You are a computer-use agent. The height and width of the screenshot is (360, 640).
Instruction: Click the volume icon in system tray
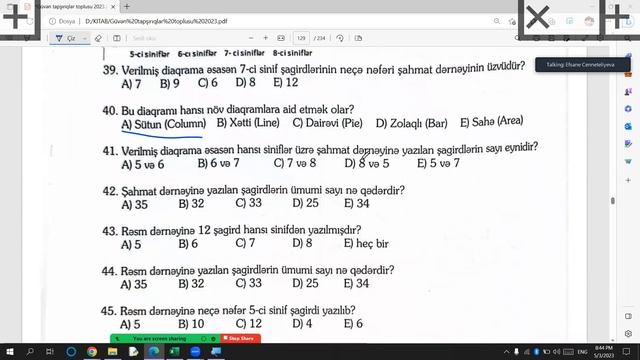tap(556, 352)
